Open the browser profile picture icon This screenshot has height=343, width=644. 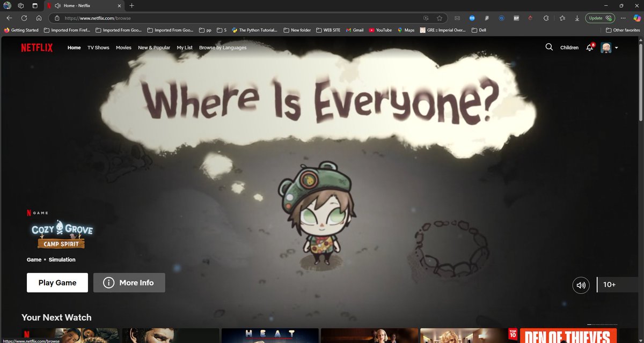tap(7, 5)
